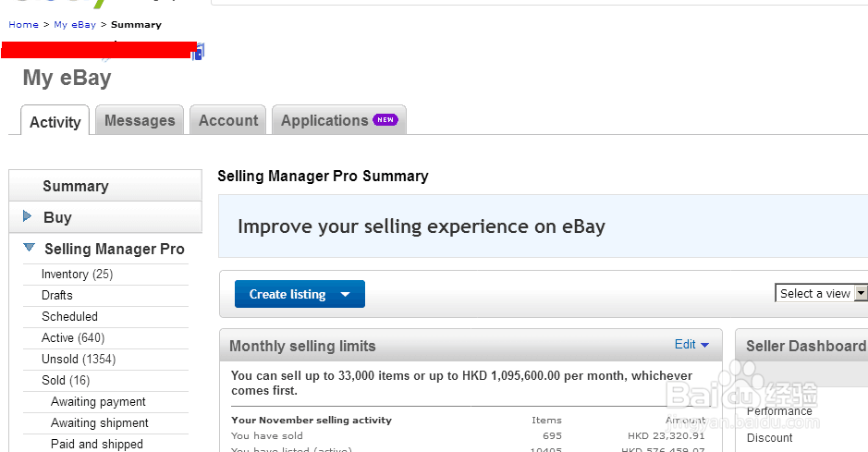868x452 pixels.
Task: Collapse the Selling Manager Pro triangle
Action: 29,248
